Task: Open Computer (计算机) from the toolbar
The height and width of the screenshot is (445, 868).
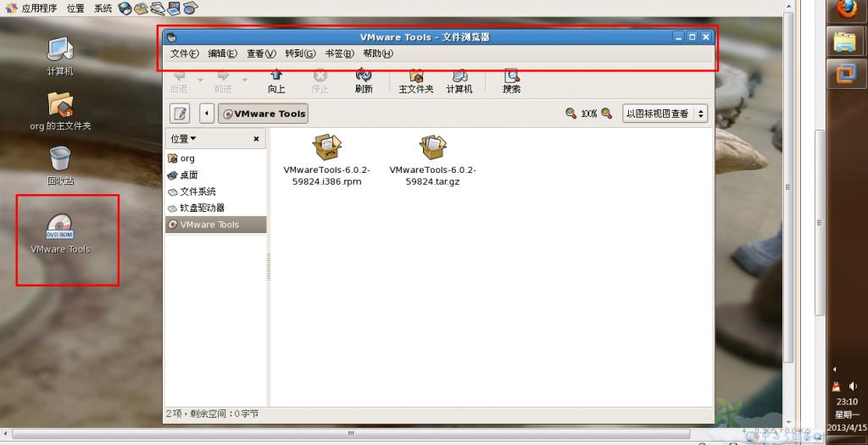Action: pyautogui.click(x=459, y=81)
